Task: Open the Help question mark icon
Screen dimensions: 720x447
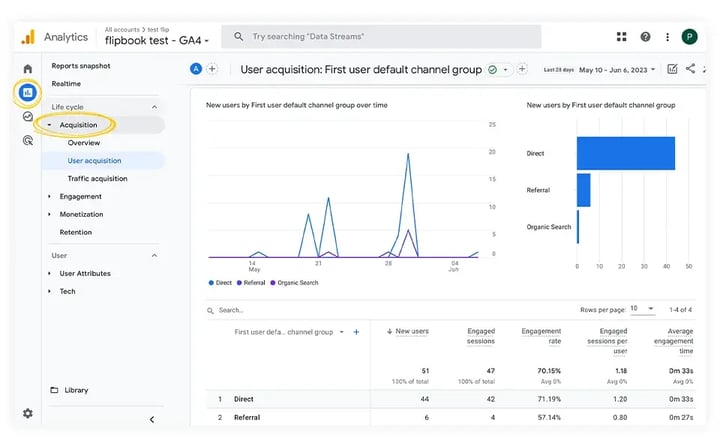Action: click(x=645, y=37)
